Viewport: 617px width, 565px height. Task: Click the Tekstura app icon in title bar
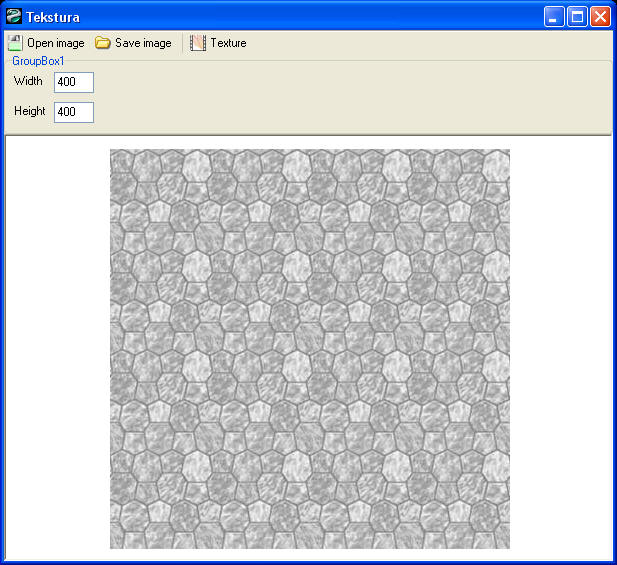coord(14,17)
